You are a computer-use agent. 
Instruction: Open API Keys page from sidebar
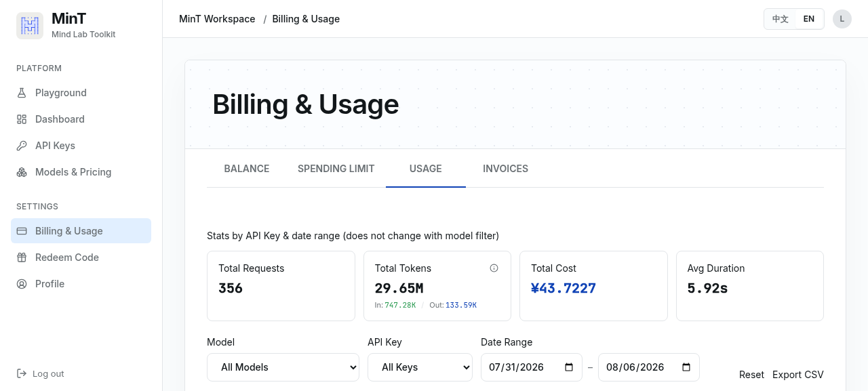81,146
